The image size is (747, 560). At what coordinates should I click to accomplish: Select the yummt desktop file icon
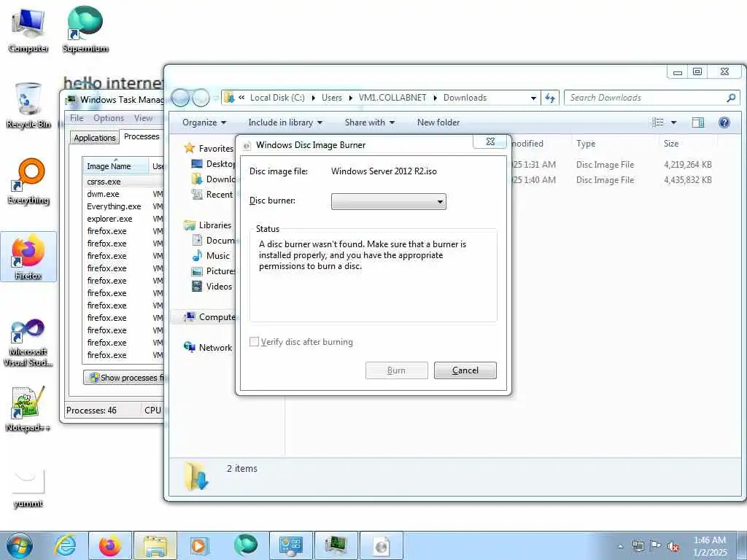tap(28, 488)
